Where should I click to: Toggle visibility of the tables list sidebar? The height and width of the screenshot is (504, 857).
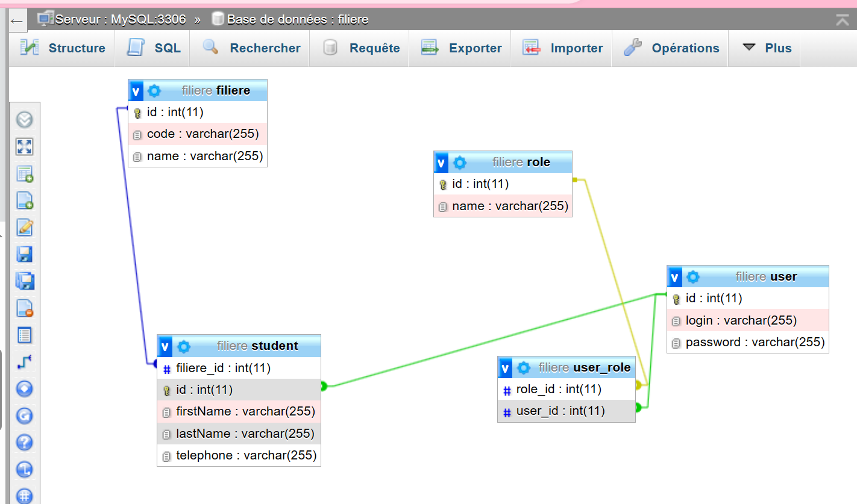tap(24, 119)
